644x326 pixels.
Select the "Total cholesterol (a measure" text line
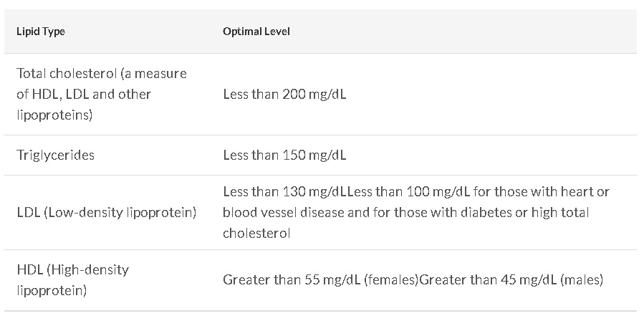tap(102, 73)
